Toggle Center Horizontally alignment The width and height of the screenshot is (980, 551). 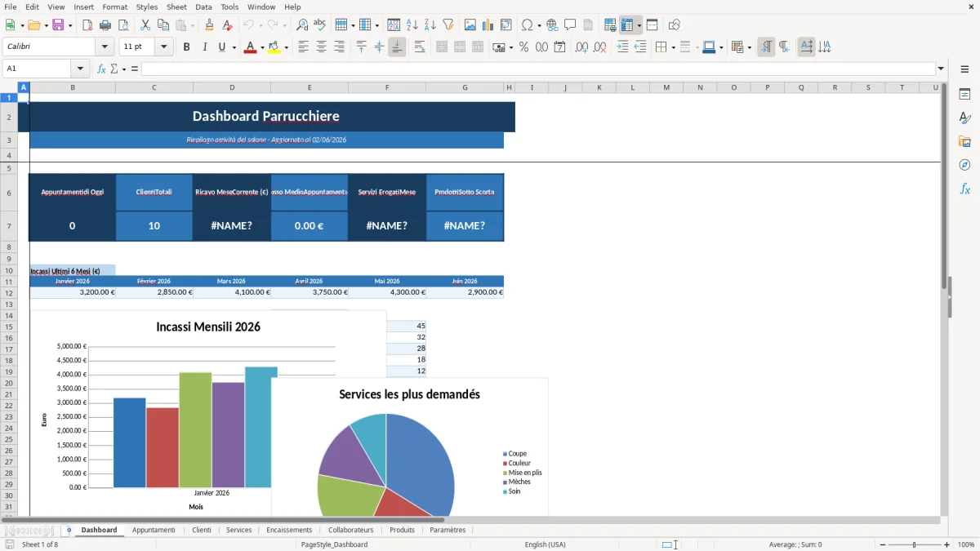pos(321,47)
